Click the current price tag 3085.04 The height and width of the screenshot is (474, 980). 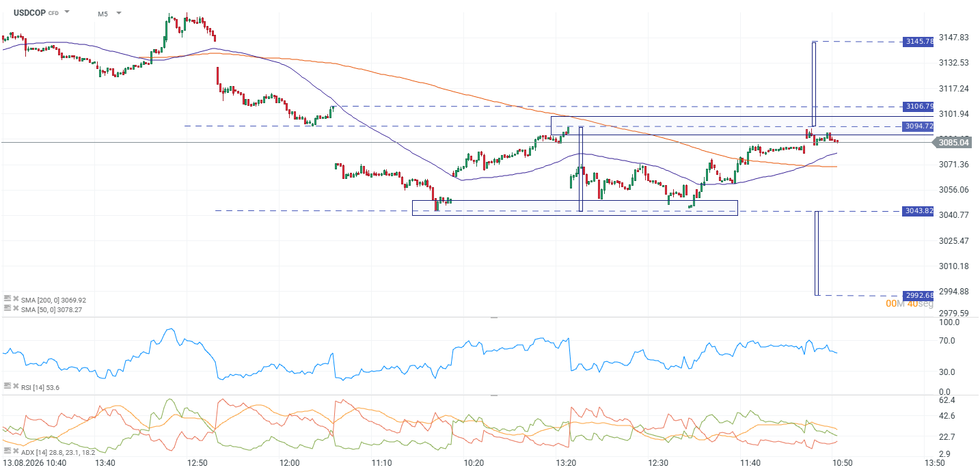click(953, 143)
